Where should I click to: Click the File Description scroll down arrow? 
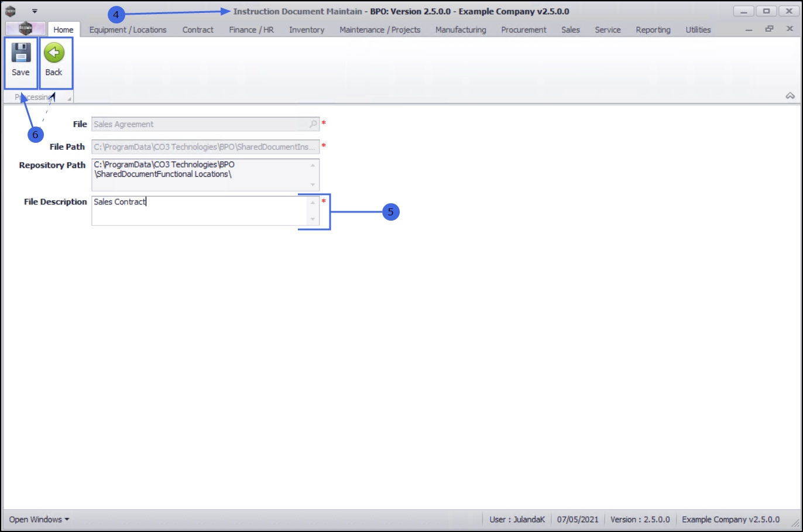pyautogui.click(x=313, y=219)
